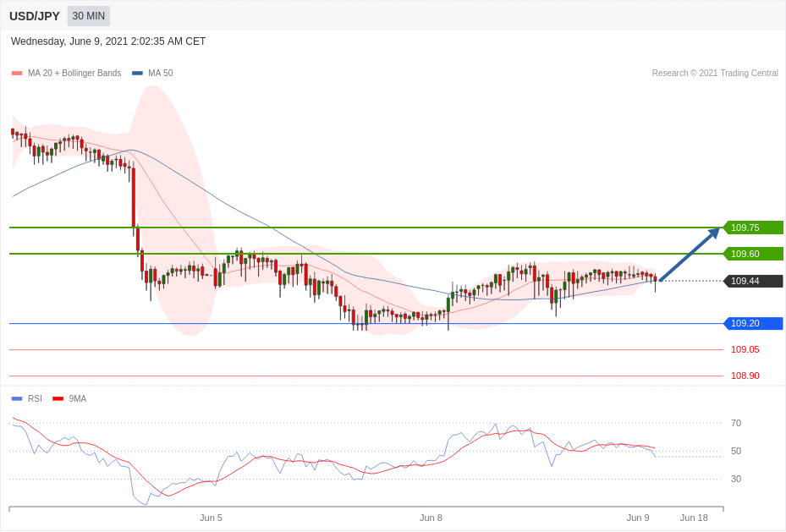Screen dimensions: 786x532
Task: Click the RSI 50 axis value
Action: [x=736, y=452]
